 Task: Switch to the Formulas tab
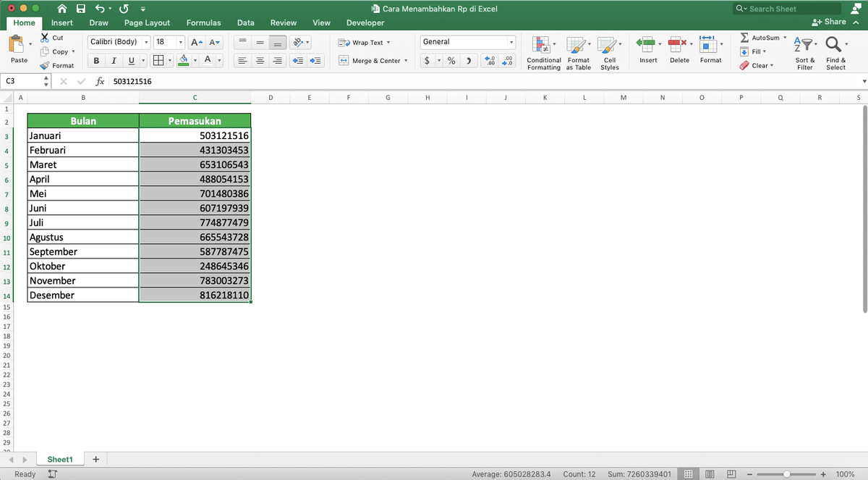pos(204,22)
